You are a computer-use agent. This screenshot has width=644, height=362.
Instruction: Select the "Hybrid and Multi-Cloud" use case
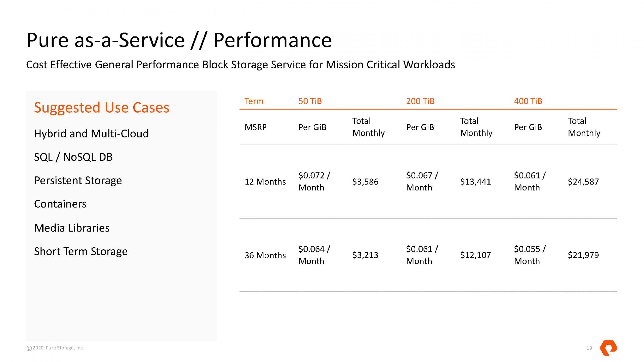[91, 133]
